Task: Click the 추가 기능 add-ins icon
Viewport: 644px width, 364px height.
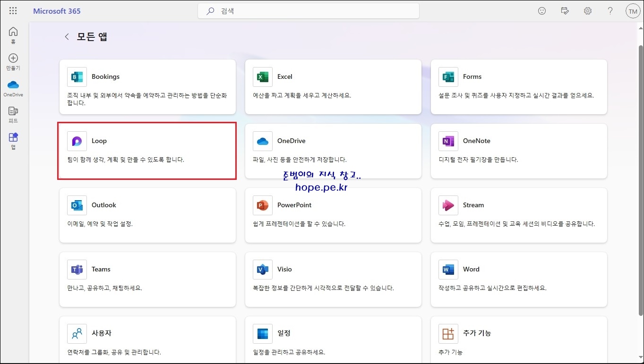Action: [448, 334]
